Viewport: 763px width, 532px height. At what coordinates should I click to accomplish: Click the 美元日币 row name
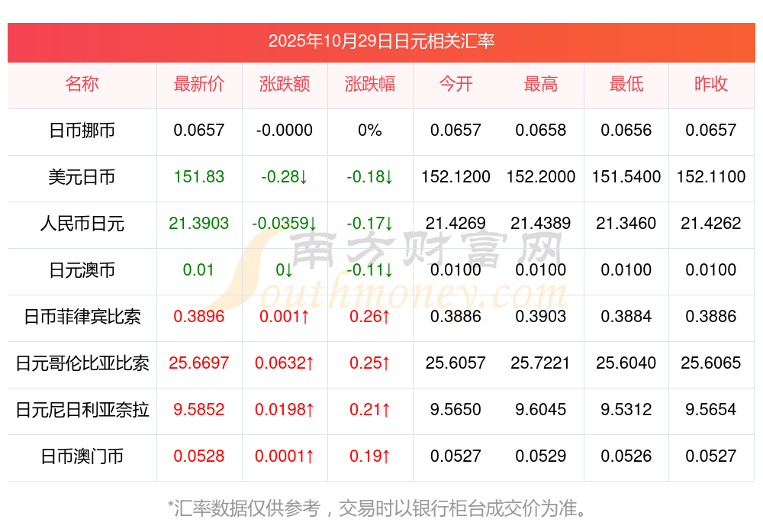tap(82, 176)
